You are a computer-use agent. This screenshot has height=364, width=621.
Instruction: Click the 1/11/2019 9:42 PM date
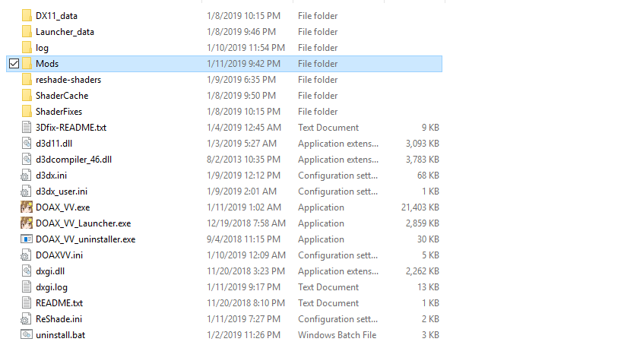click(243, 64)
